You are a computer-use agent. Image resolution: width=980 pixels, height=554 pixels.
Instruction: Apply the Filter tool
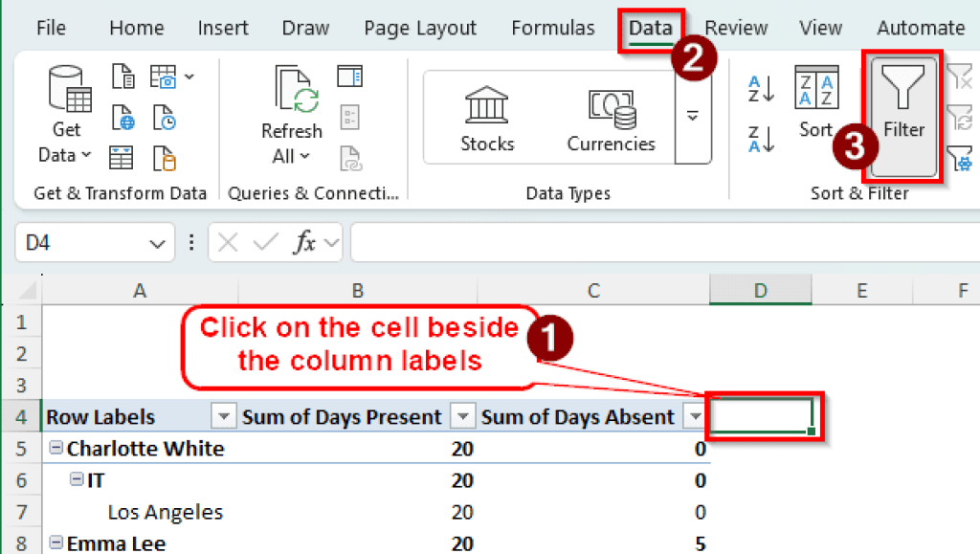click(x=903, y=114)
